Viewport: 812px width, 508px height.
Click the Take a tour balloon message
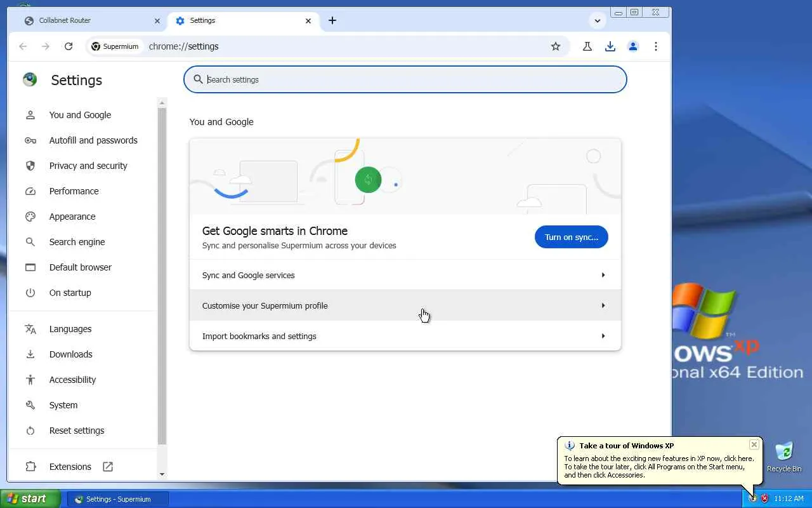[x=659, y=466]
